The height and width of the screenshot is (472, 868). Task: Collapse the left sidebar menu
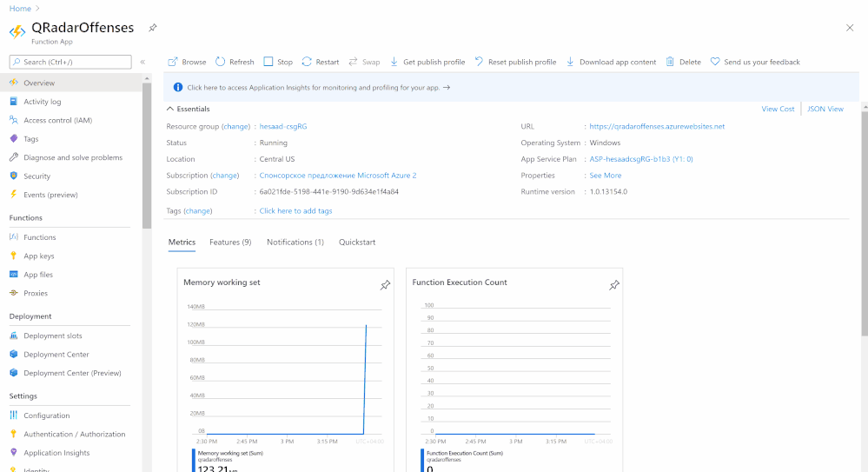[x=142, y=62]
